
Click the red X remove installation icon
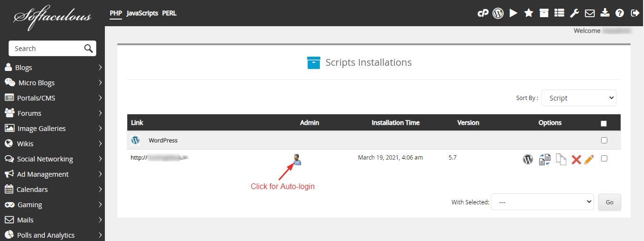[x=576, y=160]
